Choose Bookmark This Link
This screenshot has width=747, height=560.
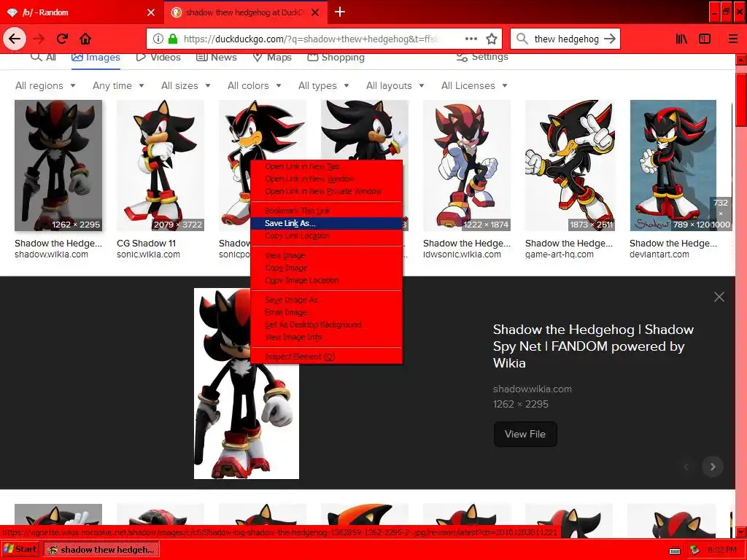click(x=326, y=211)
